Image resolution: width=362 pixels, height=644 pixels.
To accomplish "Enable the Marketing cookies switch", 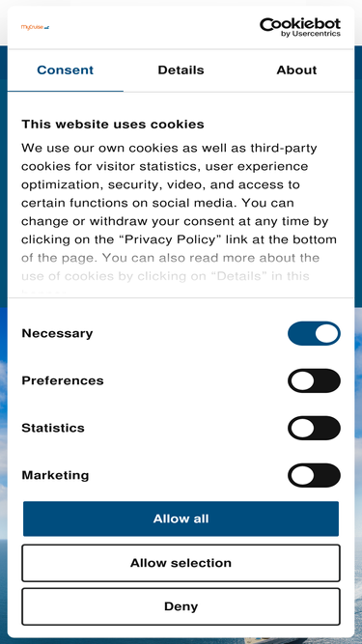I will [x=314, y=475].
